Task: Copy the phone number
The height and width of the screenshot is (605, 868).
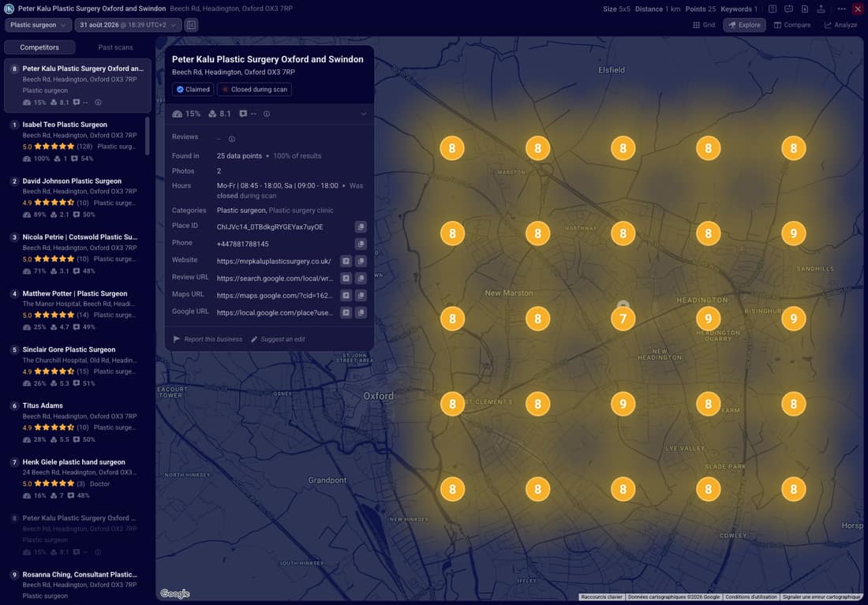Action: coord(361,244)
